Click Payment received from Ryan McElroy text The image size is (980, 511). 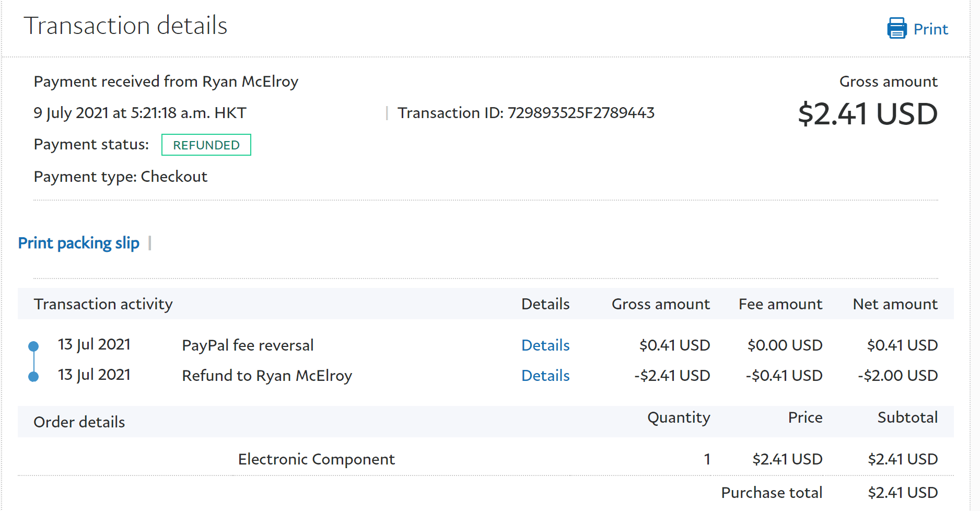coord(166,82)
